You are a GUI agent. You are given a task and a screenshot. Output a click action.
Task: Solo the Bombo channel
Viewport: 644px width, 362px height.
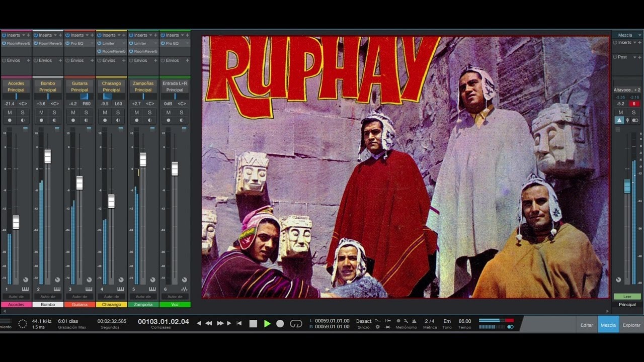(x=54, y=113)
